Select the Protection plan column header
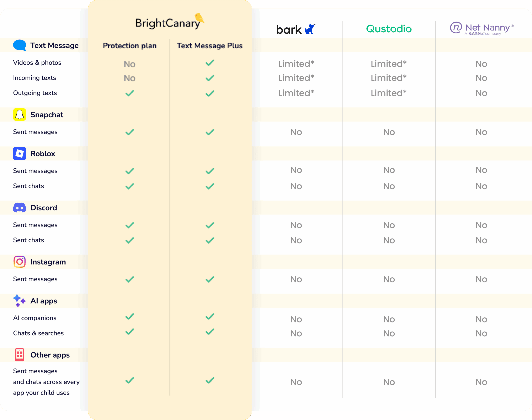Screen dimensions: 532x420 [x=130, y=46]
